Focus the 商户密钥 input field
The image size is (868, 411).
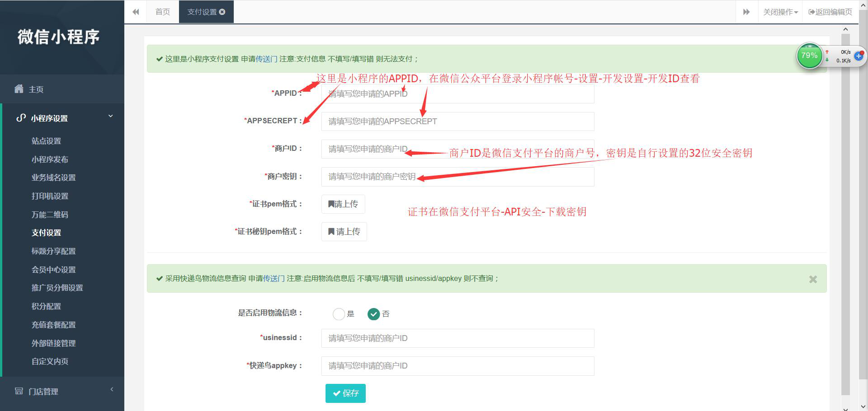point(458,177)
